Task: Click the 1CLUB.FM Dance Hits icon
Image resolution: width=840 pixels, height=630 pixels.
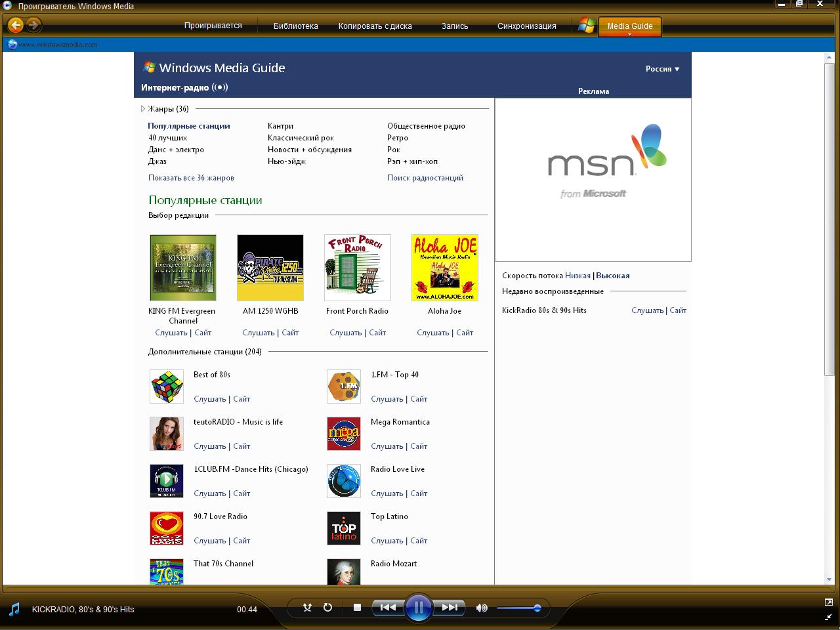Action: (167, 481)
